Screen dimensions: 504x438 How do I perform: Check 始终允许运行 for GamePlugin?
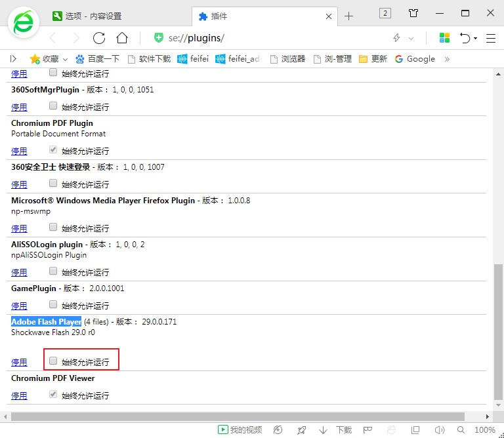coord(54,305)
